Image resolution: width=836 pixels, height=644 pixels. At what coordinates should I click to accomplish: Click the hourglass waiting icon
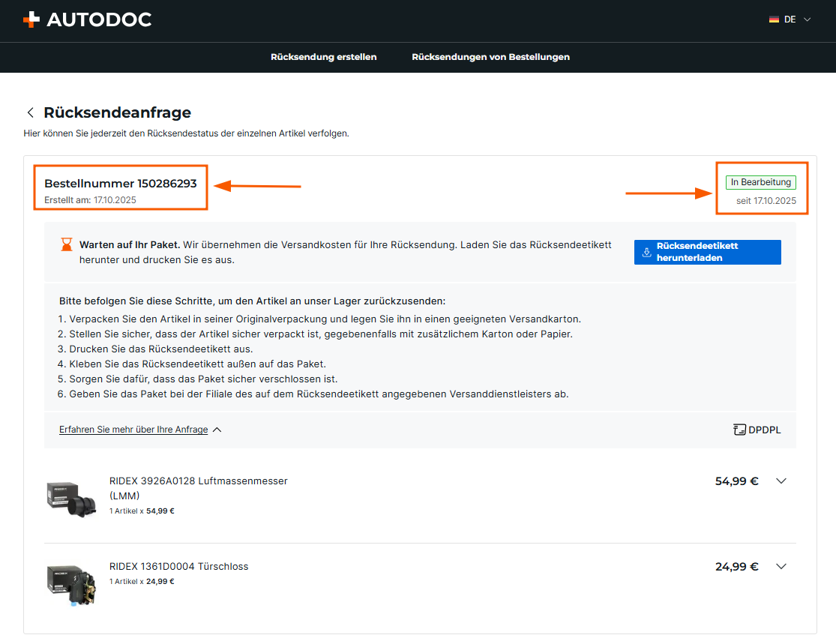point(67,245)
